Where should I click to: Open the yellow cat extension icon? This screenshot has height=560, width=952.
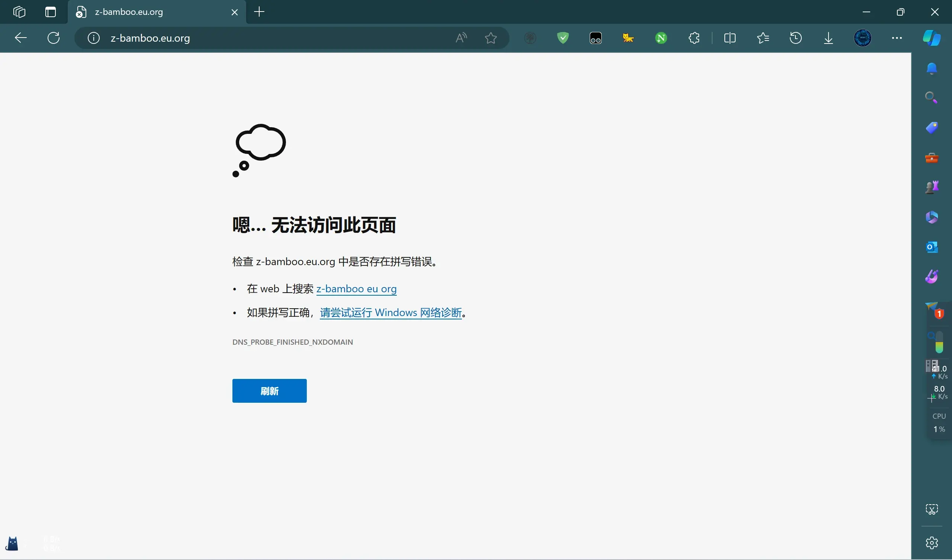pyautogui.click(x=628, y=38)
